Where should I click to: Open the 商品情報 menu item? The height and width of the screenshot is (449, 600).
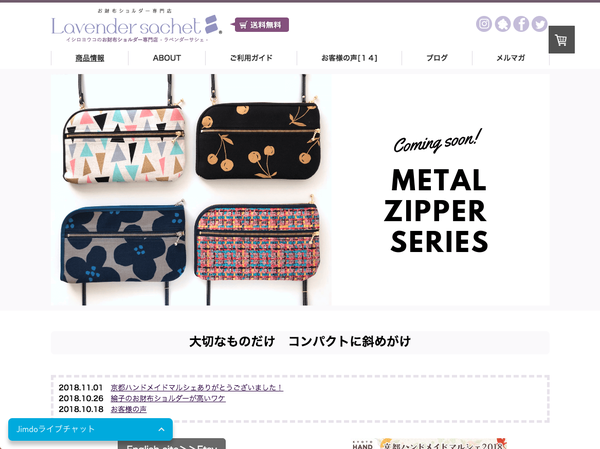(x=90, y=58)
